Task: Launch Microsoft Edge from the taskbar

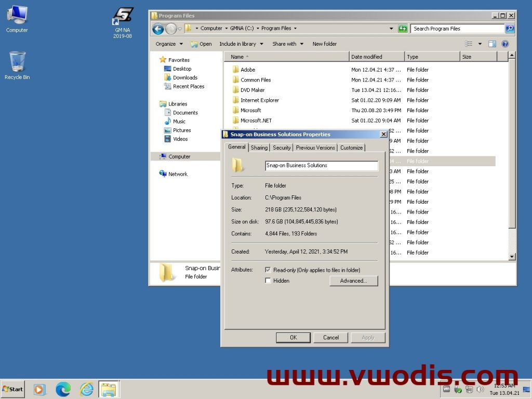Action: (x=63, y=389)
